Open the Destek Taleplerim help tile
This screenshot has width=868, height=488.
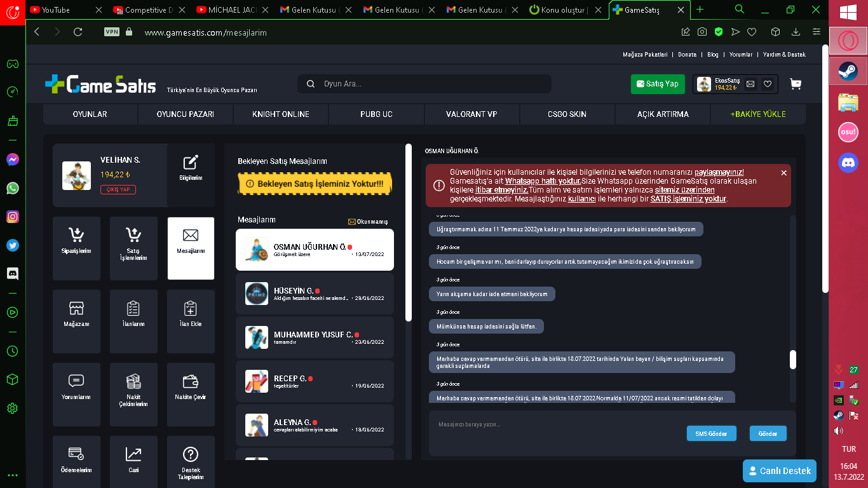tap(191, 462)
